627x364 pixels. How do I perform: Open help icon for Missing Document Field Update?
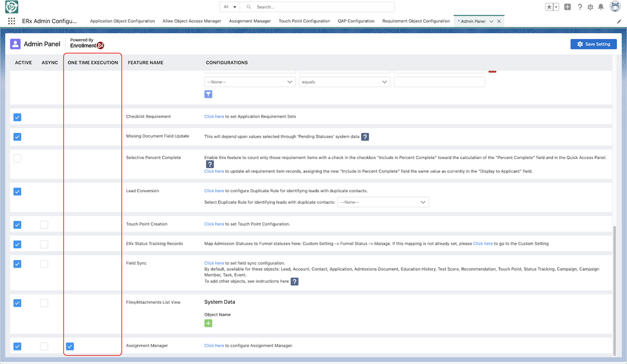pos(365,137)
